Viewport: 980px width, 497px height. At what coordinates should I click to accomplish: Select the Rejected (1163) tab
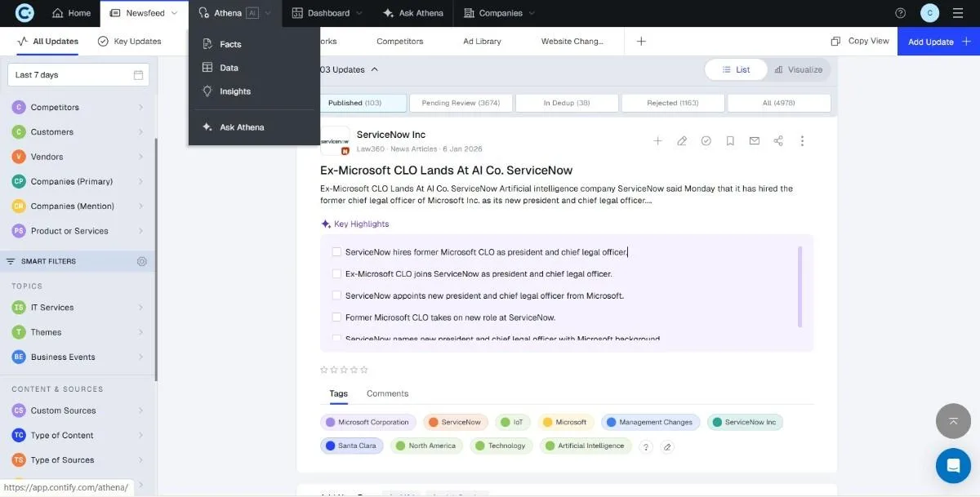coord(673,103)
